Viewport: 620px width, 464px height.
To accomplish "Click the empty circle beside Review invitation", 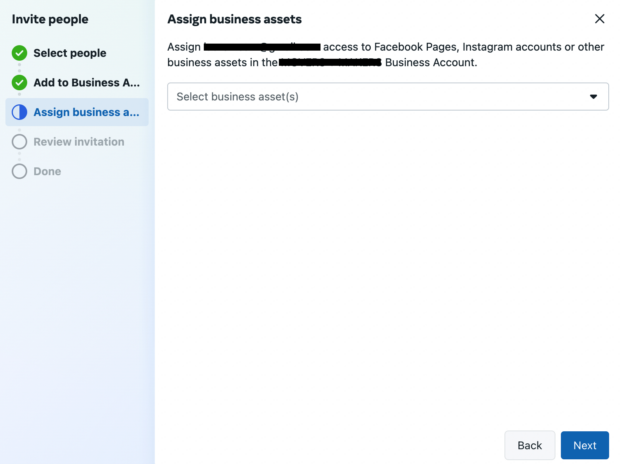I will pyautogui.click(x=19, y=142).
